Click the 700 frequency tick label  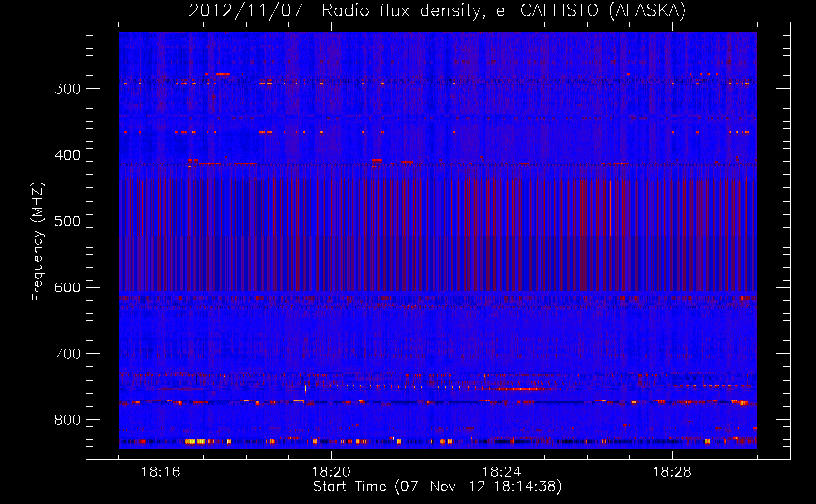coord(67,354)
